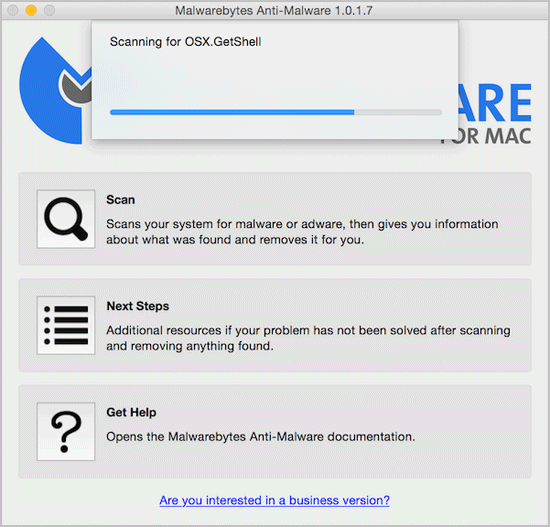This screenshot has height=527, width=550.
Task: Click the Malwarebytes Anti-Malware title bar
Action: click(275, 11)
